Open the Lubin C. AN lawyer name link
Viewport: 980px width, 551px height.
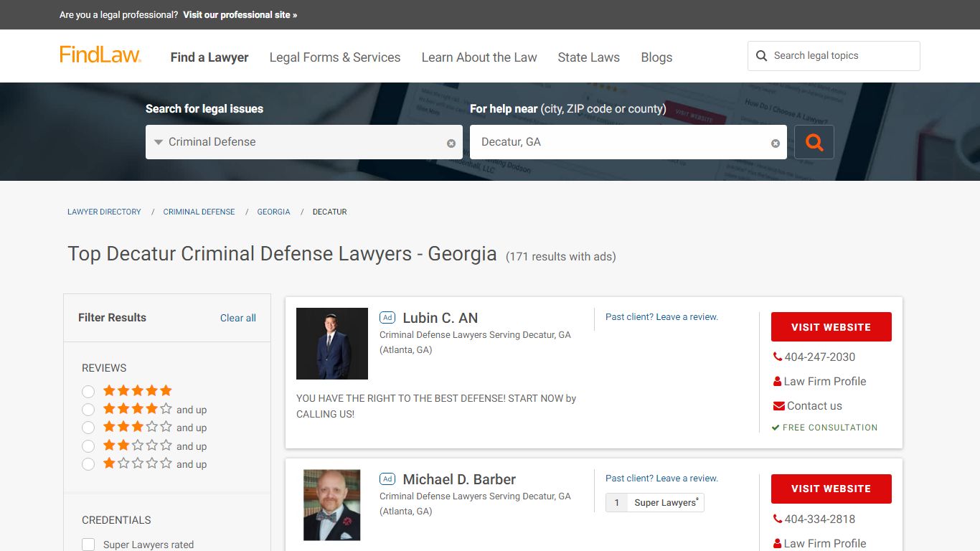[x=440, y=318]
